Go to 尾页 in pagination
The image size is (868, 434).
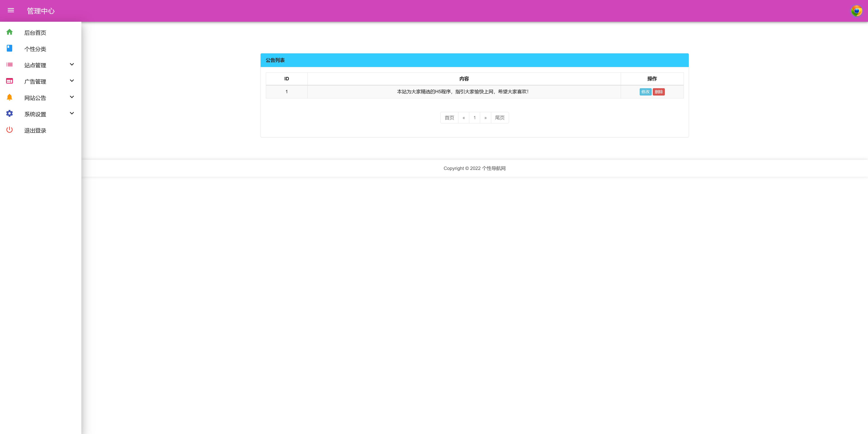tap(499, 118)
